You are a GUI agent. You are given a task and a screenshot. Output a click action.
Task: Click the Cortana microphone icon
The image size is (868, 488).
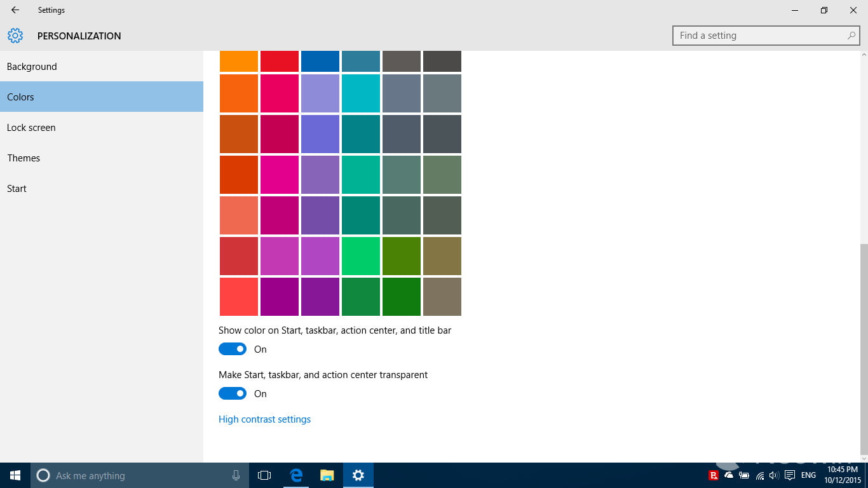(x=236, y=475)
